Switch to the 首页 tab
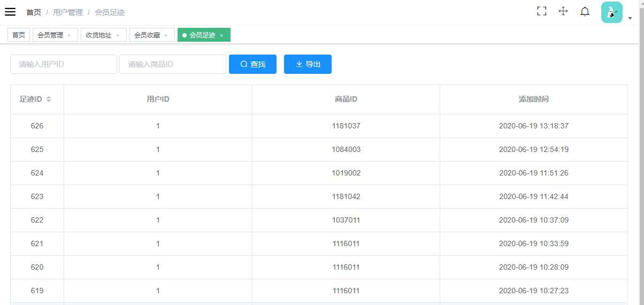This screenshot has width=644, height=305. coord(19,35)
